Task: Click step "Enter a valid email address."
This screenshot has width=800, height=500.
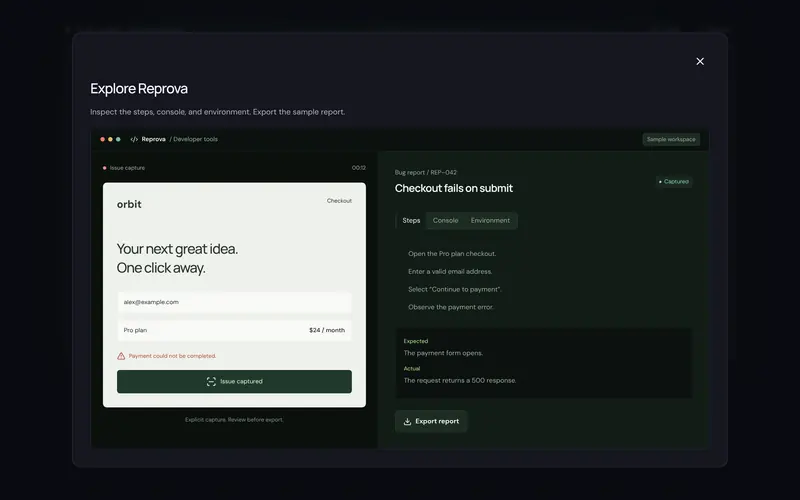Action: pyautogui.click(x=450, y=271)
